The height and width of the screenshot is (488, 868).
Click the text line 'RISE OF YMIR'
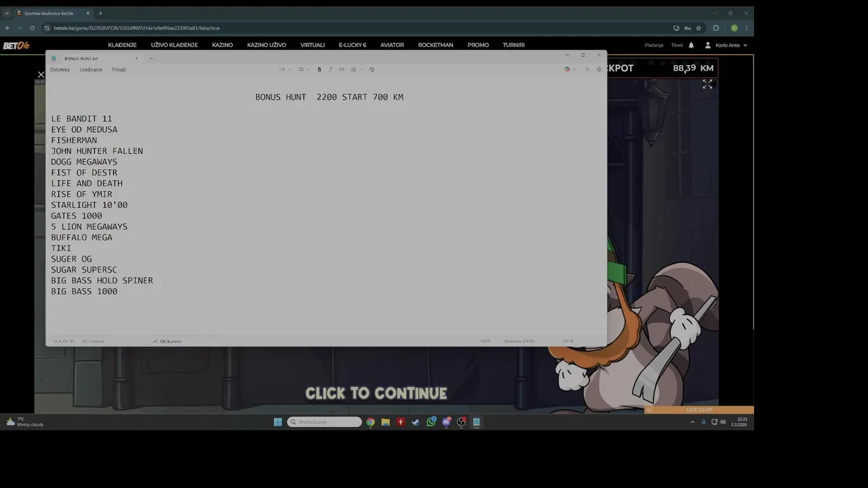[81, 194]
